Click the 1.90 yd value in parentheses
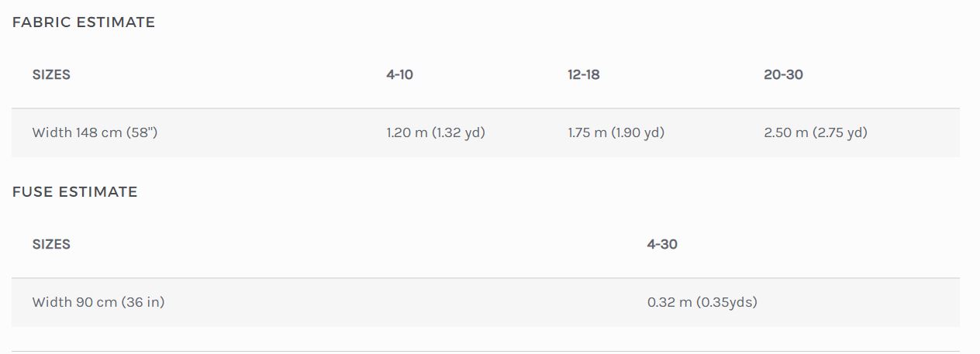980x354 pixels. tap(638, 132)
